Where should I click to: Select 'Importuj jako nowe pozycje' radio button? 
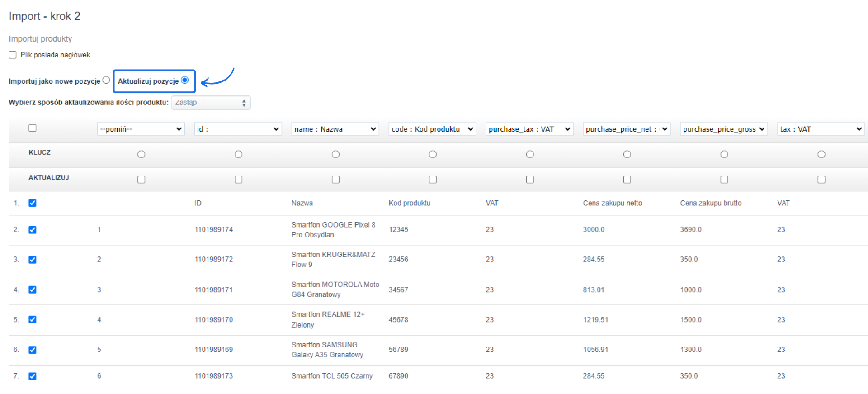[106, 80]
